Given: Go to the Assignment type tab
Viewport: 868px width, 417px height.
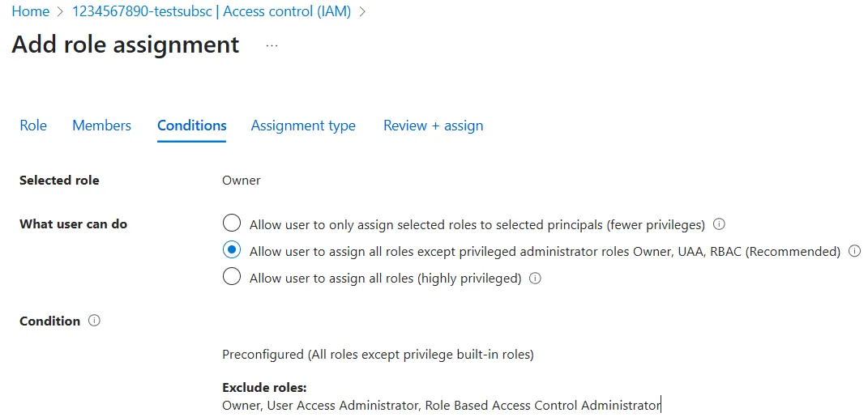Looking at the screenshot, I should coord(303,126).
